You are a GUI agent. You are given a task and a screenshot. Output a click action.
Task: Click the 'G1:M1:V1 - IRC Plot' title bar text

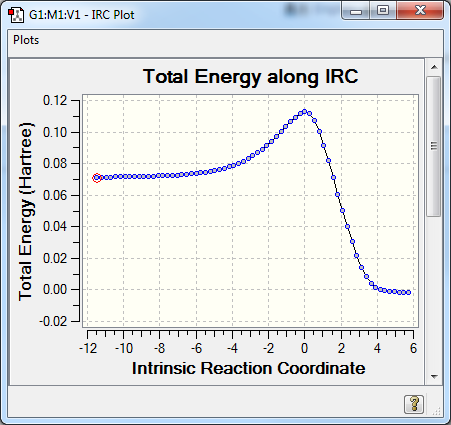point(82,15)
